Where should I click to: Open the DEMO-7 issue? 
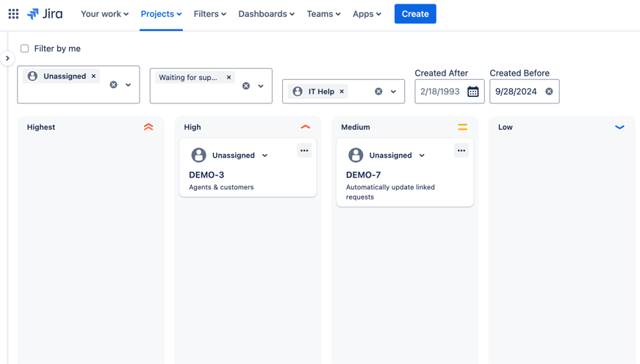coord(364,175)
